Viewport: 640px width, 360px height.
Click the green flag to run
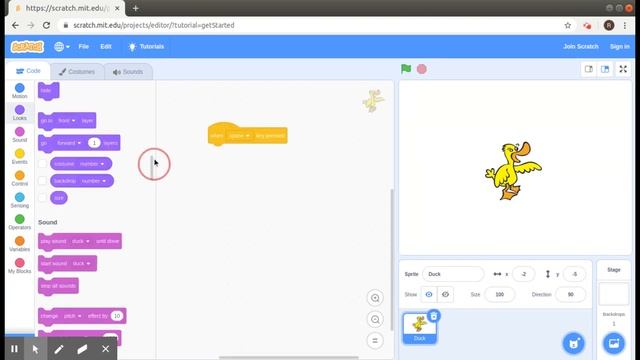(x=406, y=69)
